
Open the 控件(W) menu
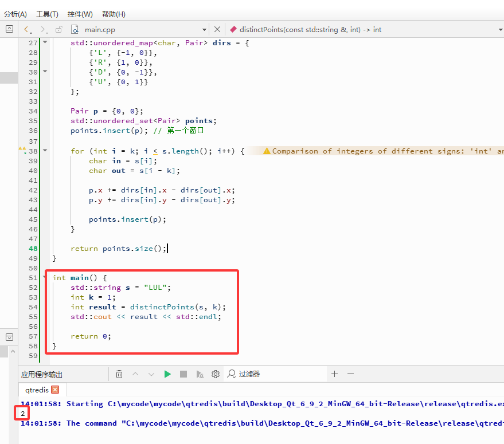(80, 14)
